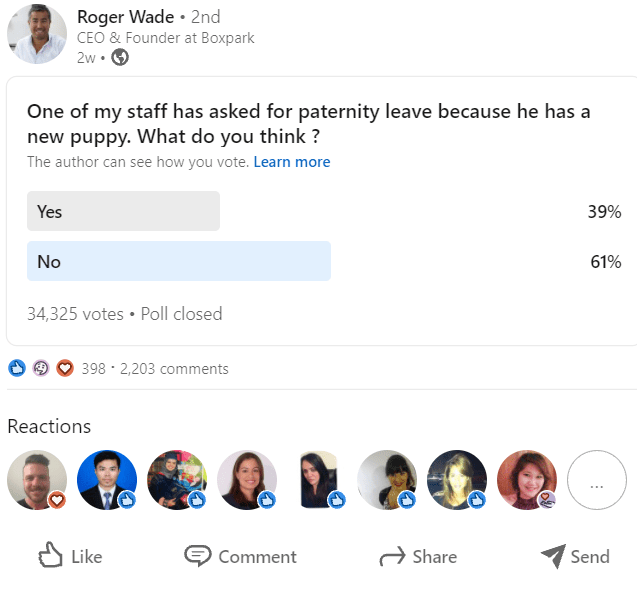Open the Learn more link
The height and width of the screenshot is (594, 637).
(x=291, y=162)
